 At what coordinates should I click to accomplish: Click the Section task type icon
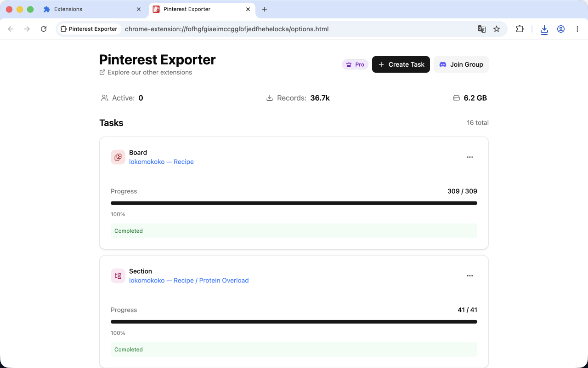[118, 276]
